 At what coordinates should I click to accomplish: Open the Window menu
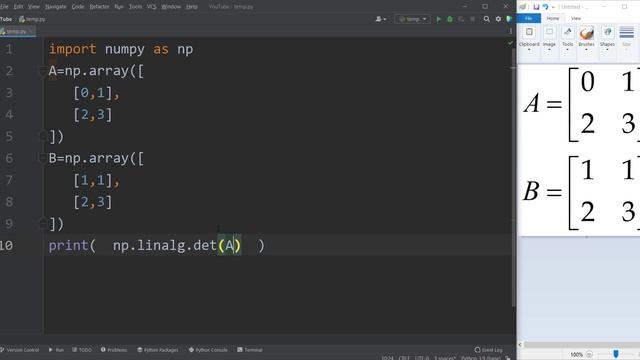(x=171, y=7)
